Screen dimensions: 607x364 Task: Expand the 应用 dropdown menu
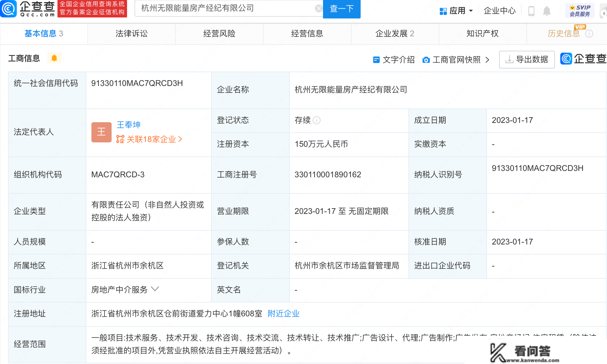tap(471, 11)
